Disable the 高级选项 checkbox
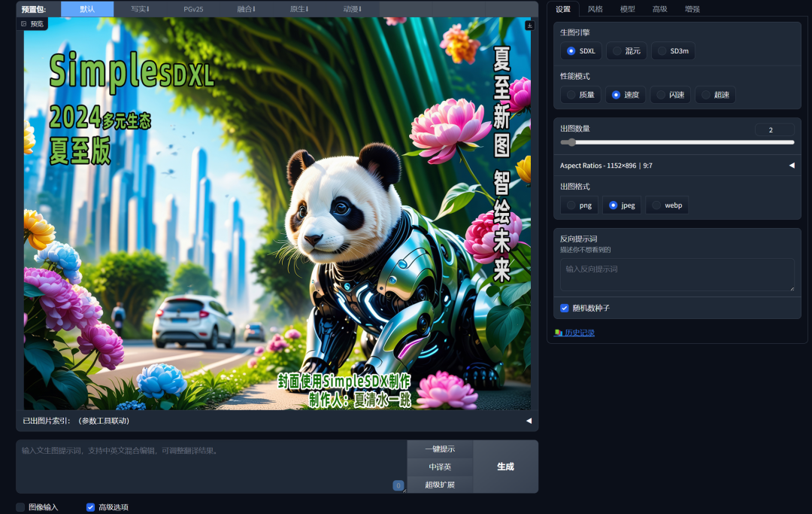Screen dimensions: 812x514 point(91,507)
